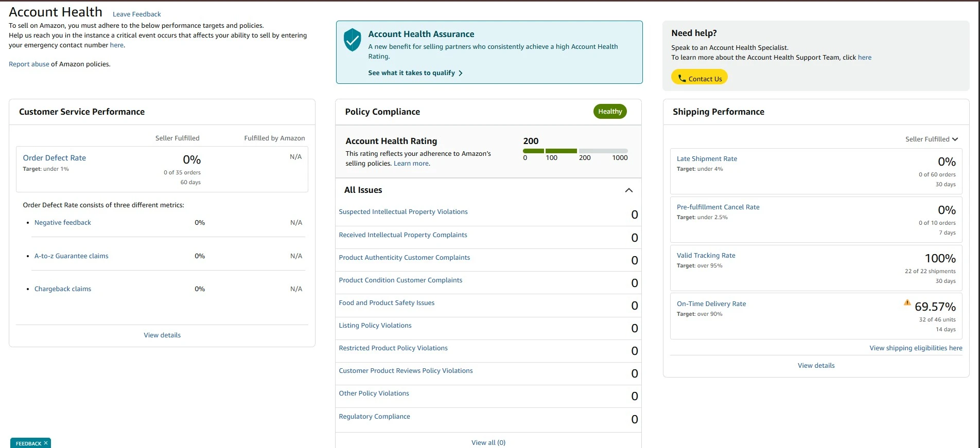Image resolution: width=980 pixels, height=448 pixels.
Task: Click the chevron next to See what it takes to qualify
Action: (461, 73)
